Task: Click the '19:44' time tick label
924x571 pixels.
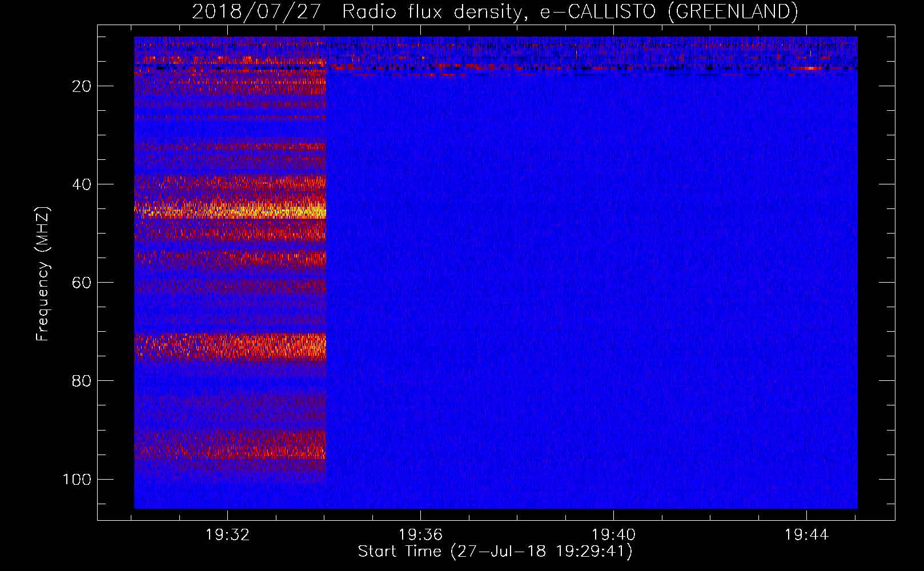Action: pyautogui.click(x=806, y=535)
